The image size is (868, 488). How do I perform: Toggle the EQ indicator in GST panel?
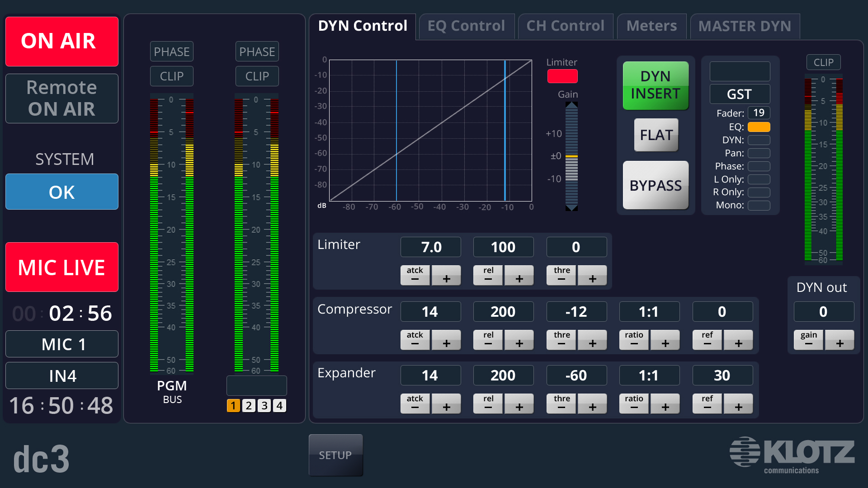pos(759,127)
